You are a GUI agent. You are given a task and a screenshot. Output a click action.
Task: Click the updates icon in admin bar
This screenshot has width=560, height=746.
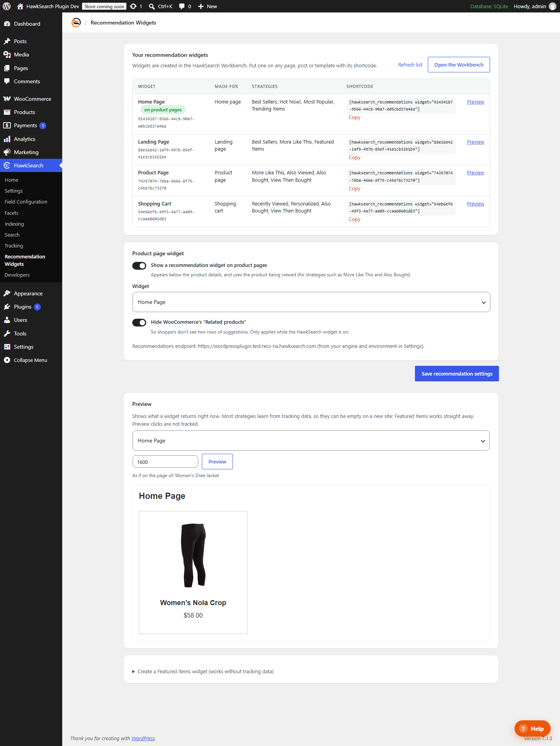pyautogui.click(x=133, y=6)
